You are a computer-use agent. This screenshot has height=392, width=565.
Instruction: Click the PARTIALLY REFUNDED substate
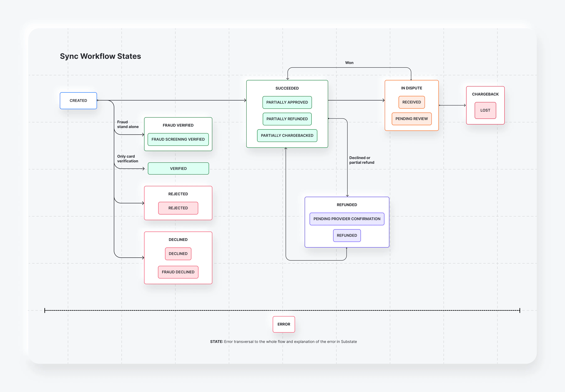(x=287, y=119)
